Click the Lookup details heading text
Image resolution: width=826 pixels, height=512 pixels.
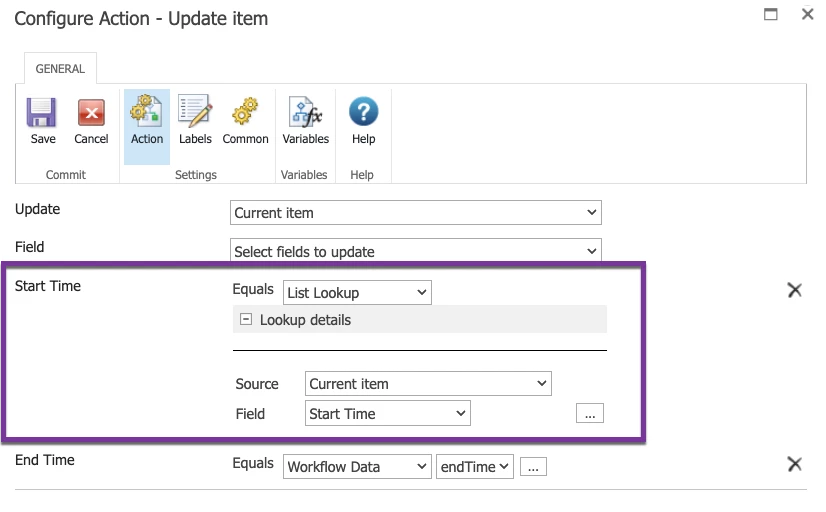point(305,320)
